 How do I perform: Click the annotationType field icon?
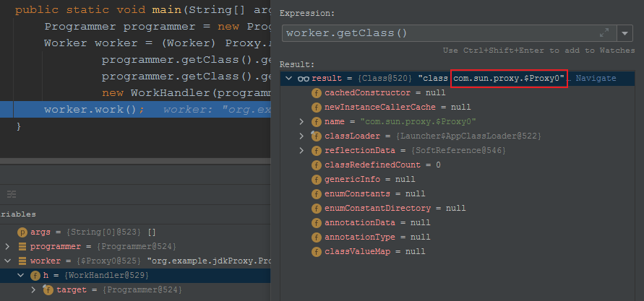[x=317, y=237]
